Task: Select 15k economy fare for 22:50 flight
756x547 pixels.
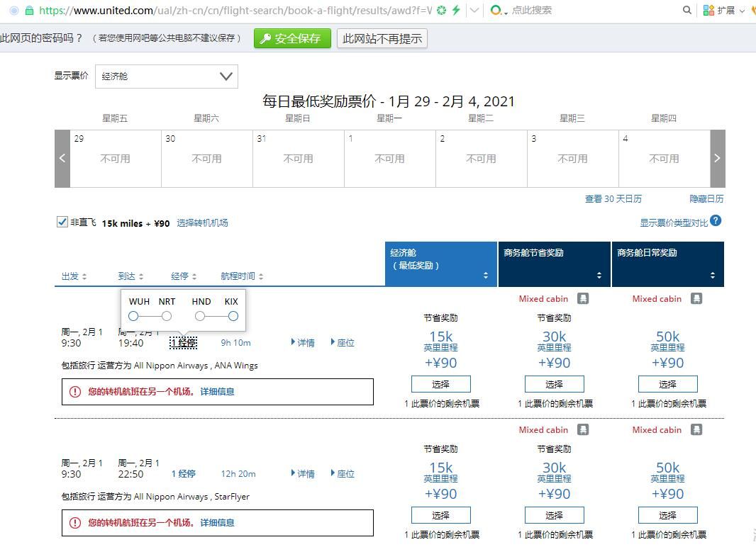Action: (440, 515)
